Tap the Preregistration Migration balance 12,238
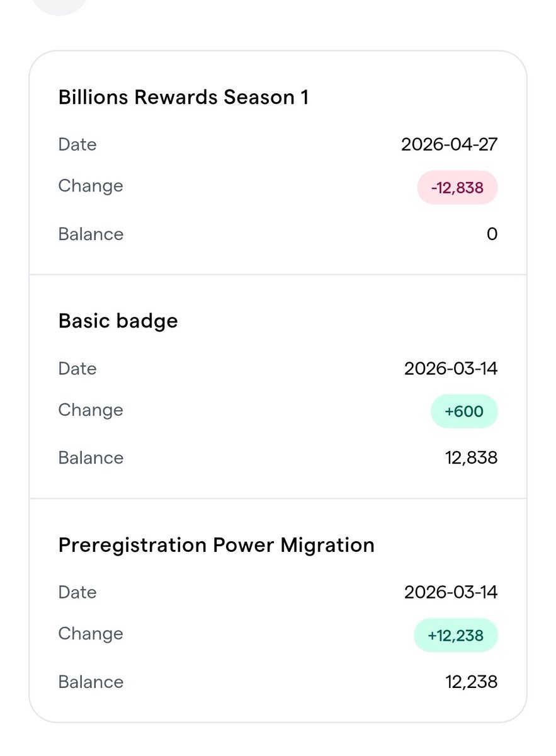Image resolution: width=556 pixels, height=756 pixels. coord(471,682)
